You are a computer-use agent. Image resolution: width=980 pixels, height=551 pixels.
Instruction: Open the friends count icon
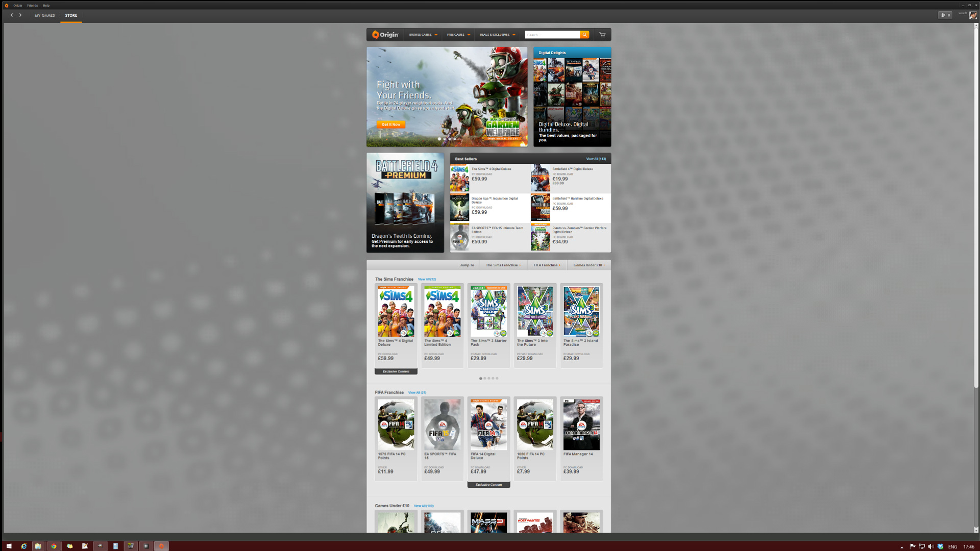point(945,15)
